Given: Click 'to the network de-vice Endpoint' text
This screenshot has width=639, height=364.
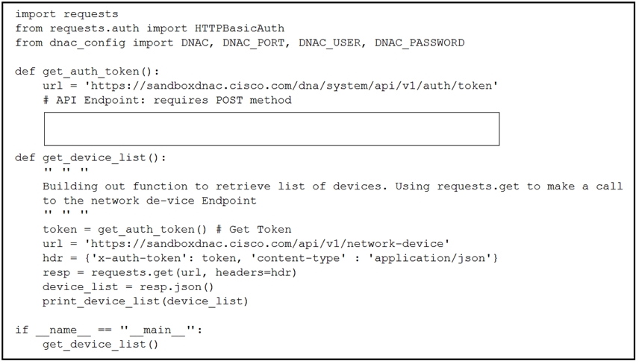Looking at the screenshot, I should coord(149,201).
